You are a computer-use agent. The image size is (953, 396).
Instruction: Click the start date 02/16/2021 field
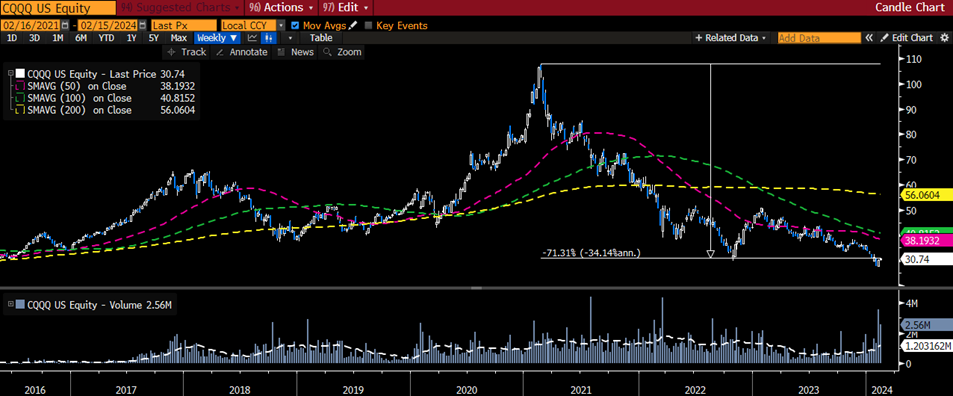tap(30, 26)
